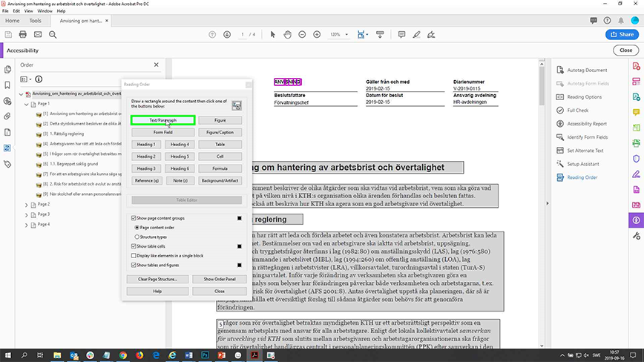Toggle Show table cells checkbox
644x362 pixels.
pyautogui.click(x=134, y=246)
